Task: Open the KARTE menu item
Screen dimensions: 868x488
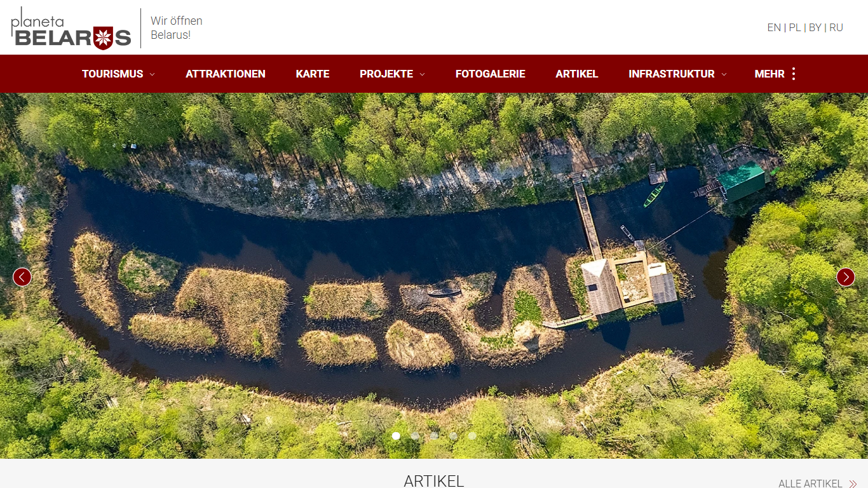Action: tap(313, 74)
